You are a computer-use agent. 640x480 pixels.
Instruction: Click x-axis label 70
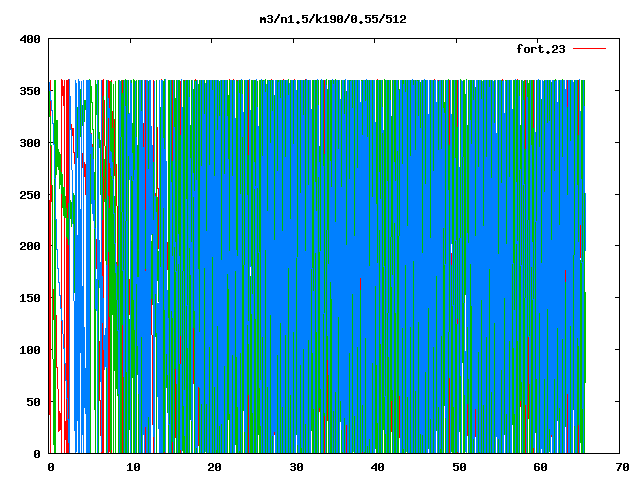(622, 467)
